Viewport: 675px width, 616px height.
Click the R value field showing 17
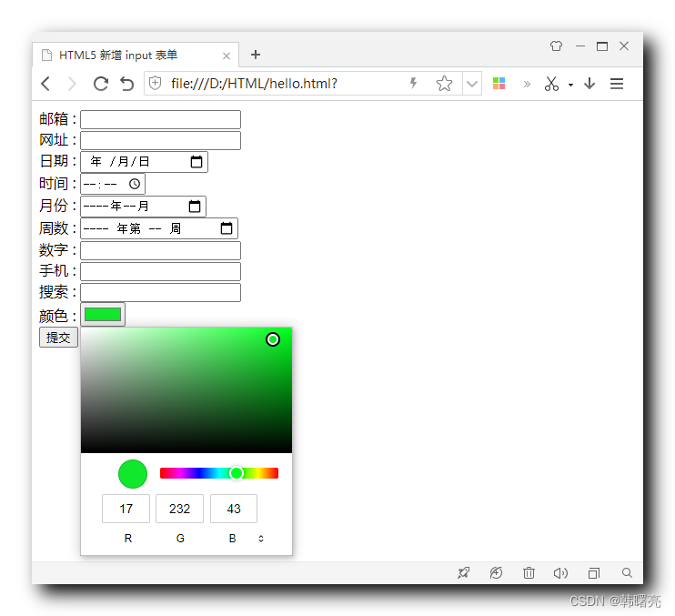(x=126, y=509)
